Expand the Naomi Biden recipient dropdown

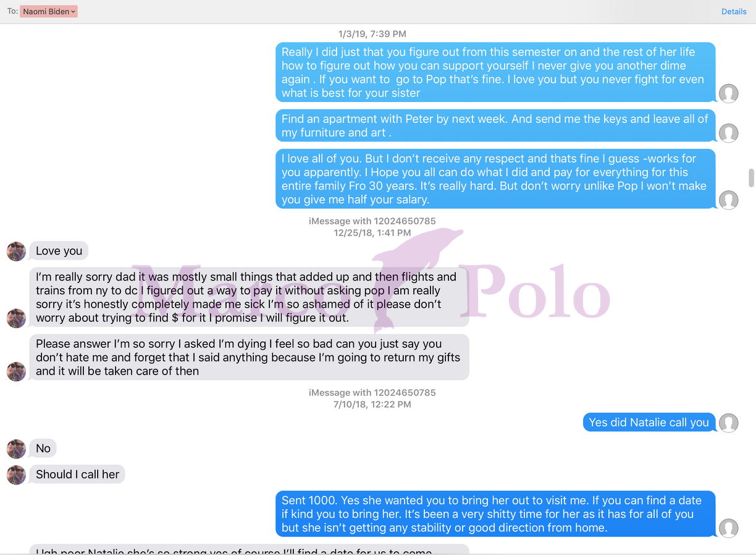(x=49, y=12)
